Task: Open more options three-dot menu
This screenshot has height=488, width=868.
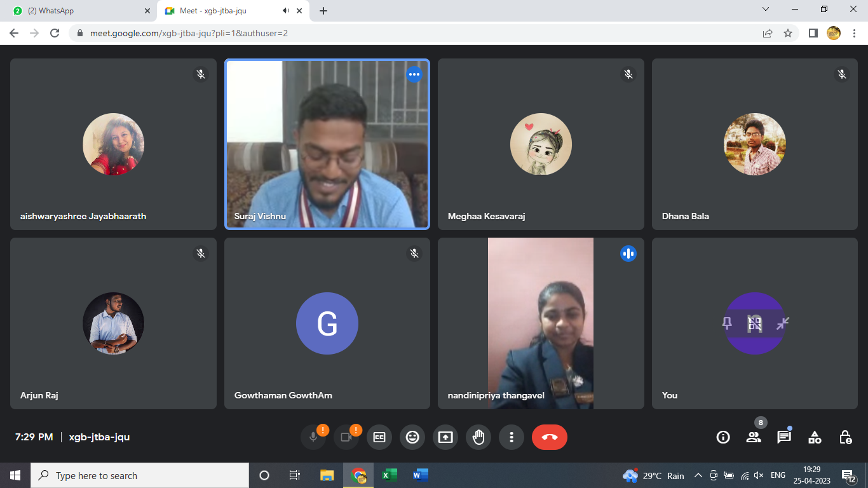Action: click(512, 437)
